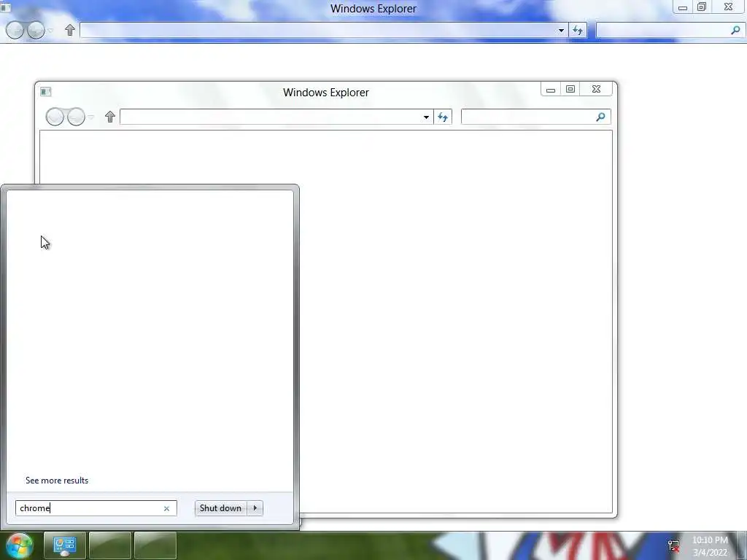Minimize the outer Windows Explorer window
Viewport: 747px width, 560px height.
[683, 7]
